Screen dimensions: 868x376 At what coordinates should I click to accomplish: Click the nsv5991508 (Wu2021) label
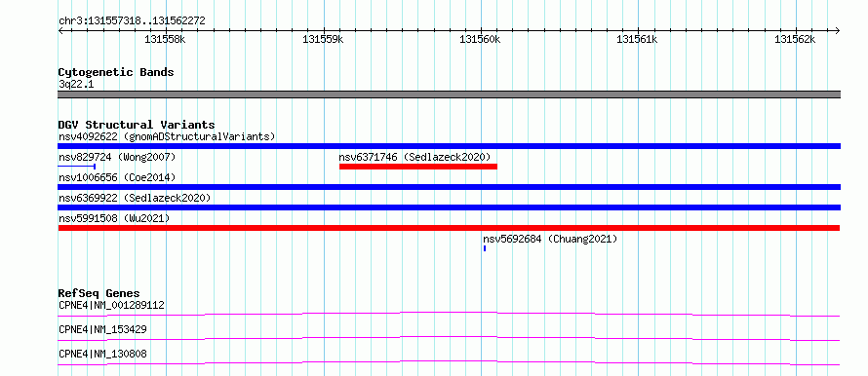114,218
